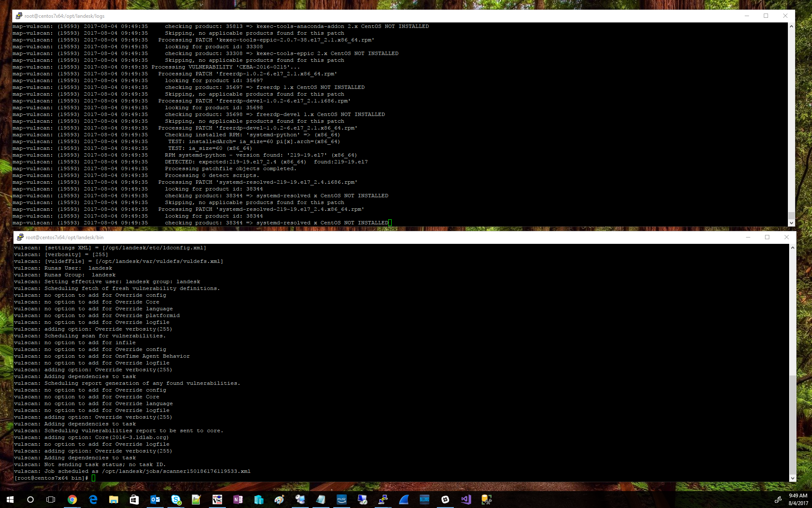Open the Microsoft Store taskbar icon
Viewport: 812px width, 508px height.
click(x=134, y=500)
